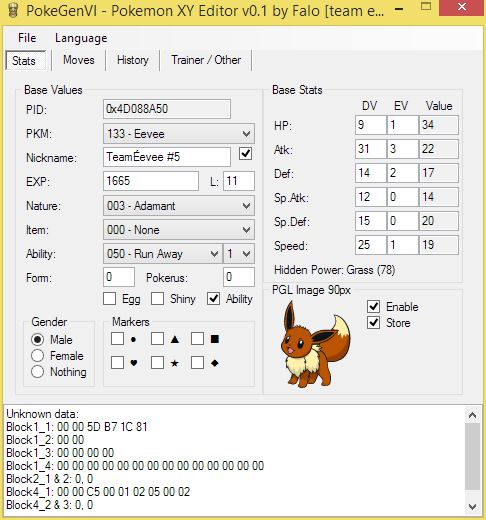Click the log scrollbar down arrow
The image size is (486, 520).
tap(472, 507)
